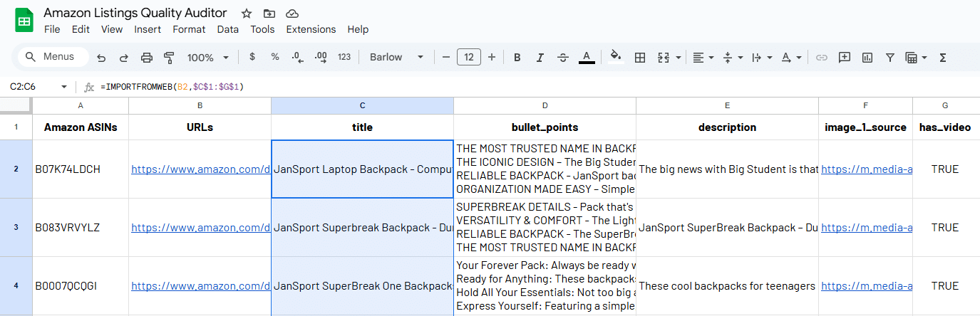980x316 pixels.
Task: Open the Format menu
Action: click(189, 29)
